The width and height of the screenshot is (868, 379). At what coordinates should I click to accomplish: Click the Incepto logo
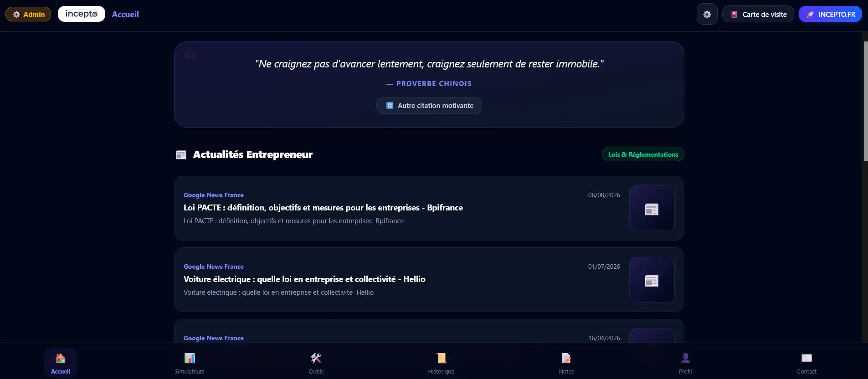[x=82, y=14]
